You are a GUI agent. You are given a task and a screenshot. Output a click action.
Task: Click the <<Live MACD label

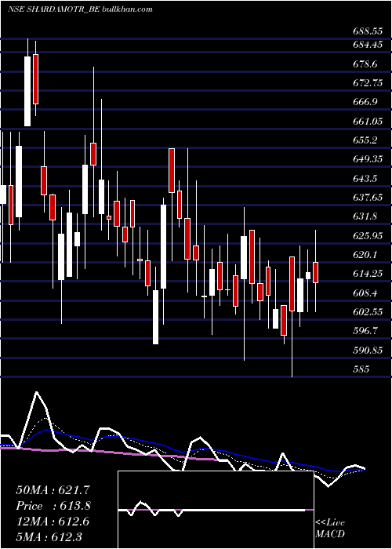[x=330, y=528]
